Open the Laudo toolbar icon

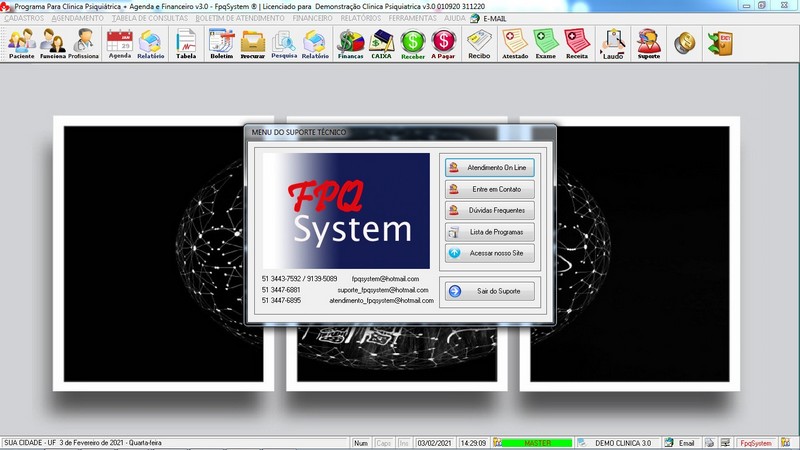coord(613,44)
